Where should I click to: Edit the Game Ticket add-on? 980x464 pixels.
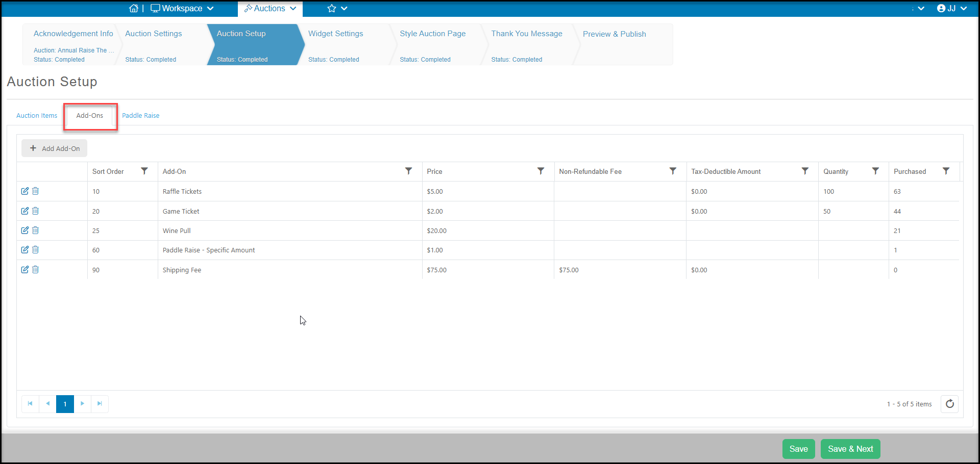[x=24, y=211]
